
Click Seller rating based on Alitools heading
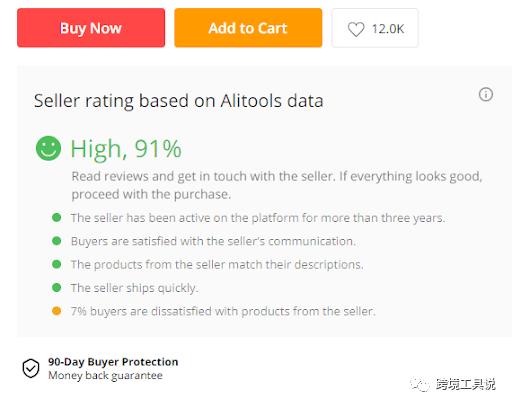(x=178, y=101)
